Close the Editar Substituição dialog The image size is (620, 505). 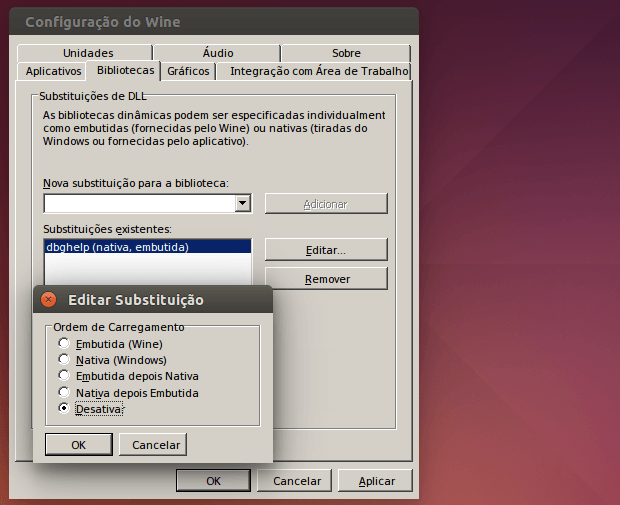coord(49,300)
